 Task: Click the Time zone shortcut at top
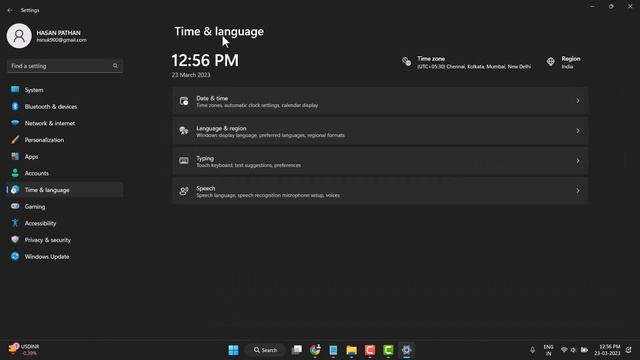pos(467,62)
